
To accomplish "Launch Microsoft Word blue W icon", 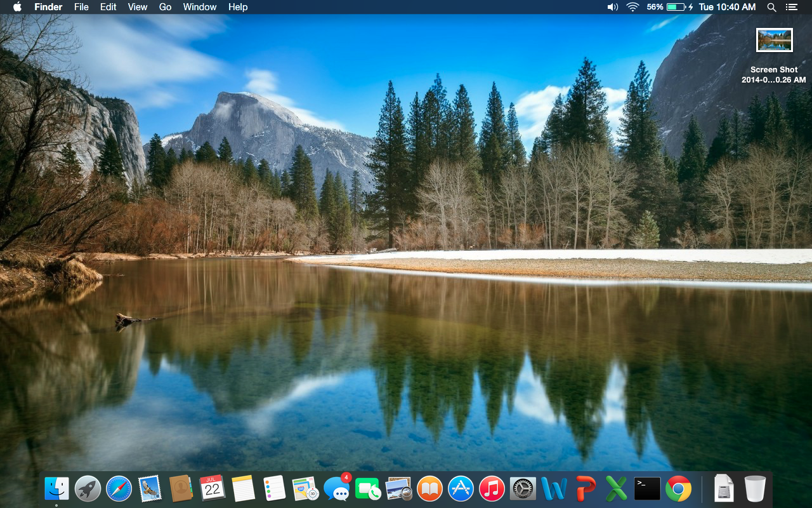I will [x=554, y=489].
